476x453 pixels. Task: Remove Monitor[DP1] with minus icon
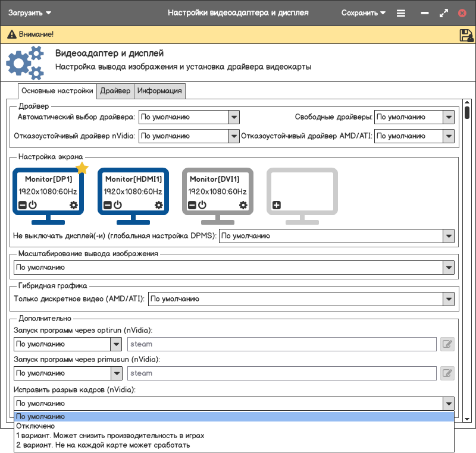pyautogui.click(x=22, y=205)
